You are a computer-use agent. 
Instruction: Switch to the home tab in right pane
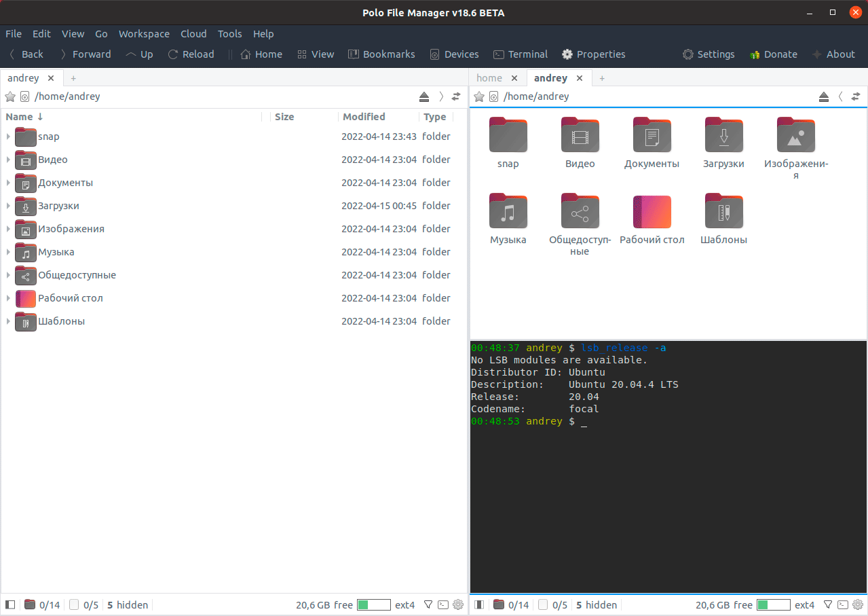coord(489,78)
